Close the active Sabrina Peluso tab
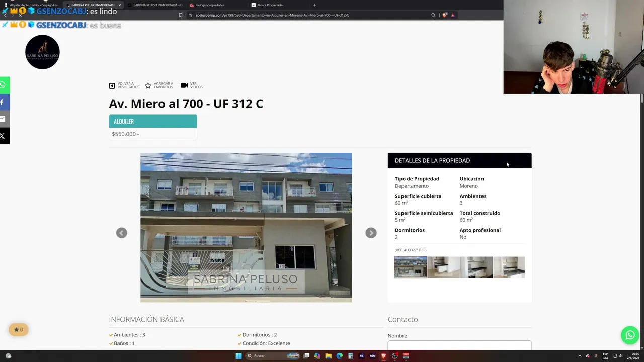 [x=119, y=5]
